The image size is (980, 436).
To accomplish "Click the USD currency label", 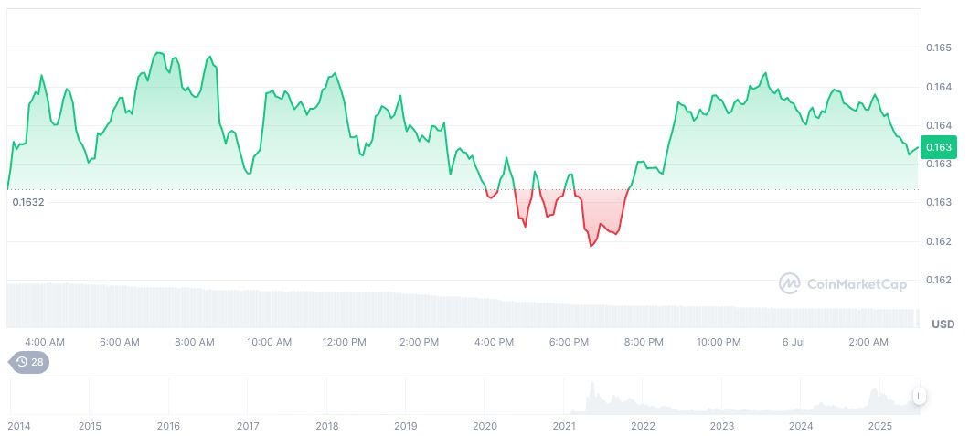I will click(x=943, y=324).
